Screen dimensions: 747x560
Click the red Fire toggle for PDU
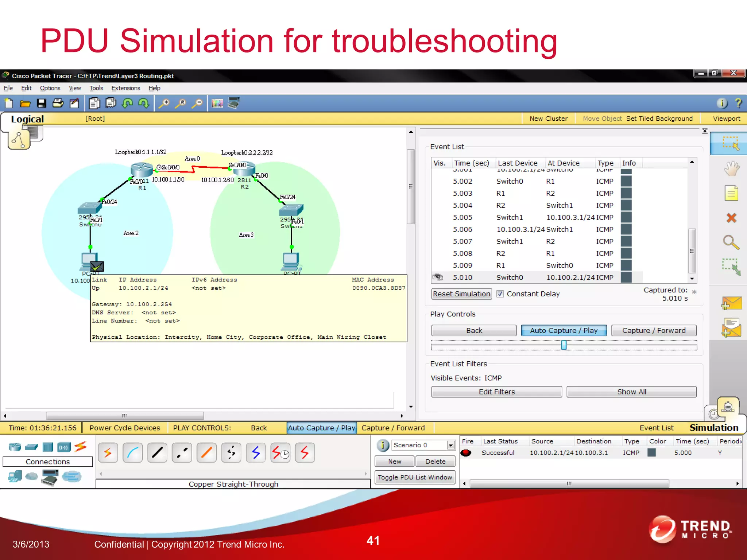click(466, 453)
